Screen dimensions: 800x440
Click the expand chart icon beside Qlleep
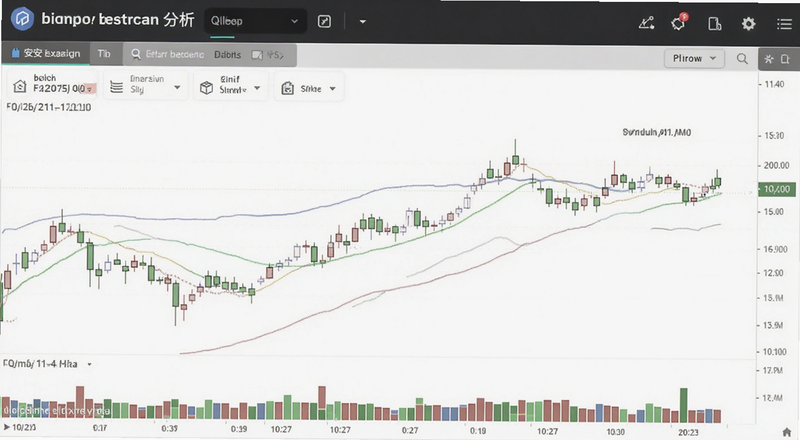324,21
